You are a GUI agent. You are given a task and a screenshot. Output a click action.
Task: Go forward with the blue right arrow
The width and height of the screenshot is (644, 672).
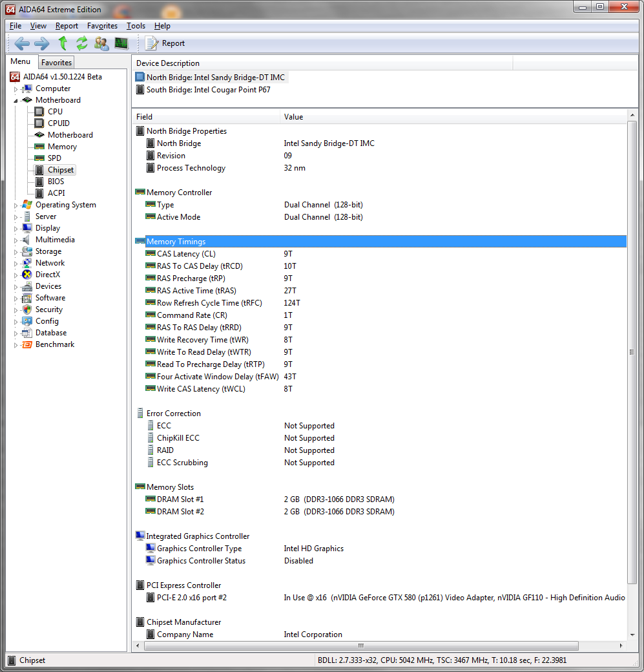41,43
